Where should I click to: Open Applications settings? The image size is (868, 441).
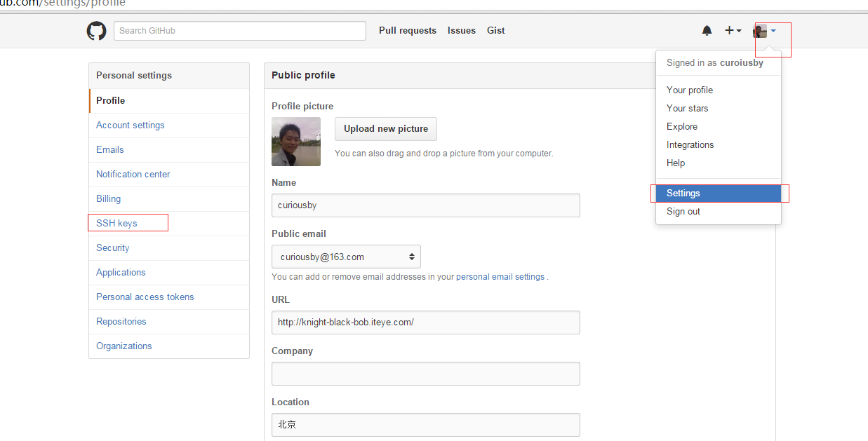169,273
